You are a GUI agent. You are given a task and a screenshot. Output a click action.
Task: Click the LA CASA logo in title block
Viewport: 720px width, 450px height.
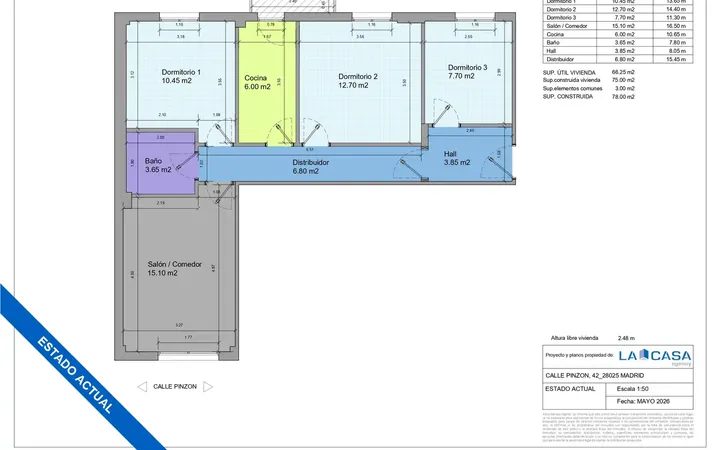pyautogui.click(x=655, y=356)
